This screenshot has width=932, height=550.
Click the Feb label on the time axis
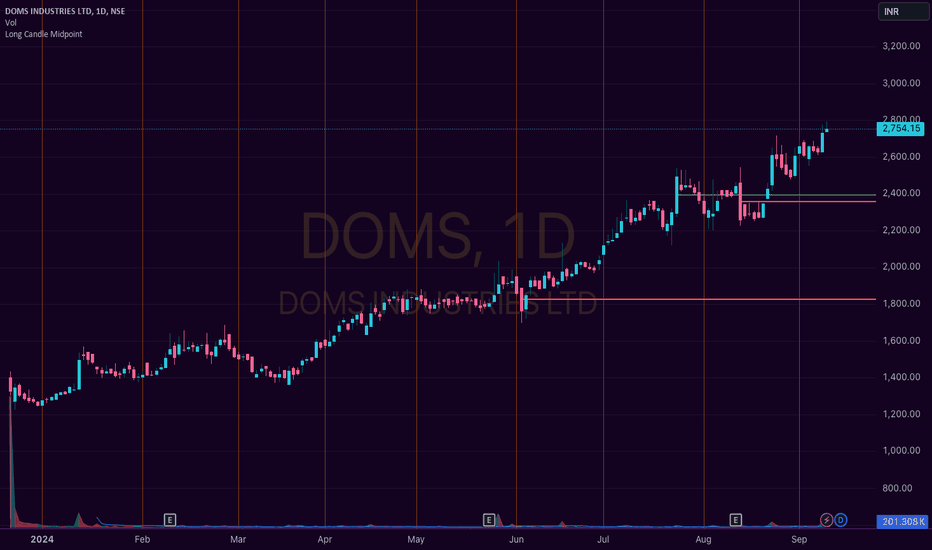point(142,539)
